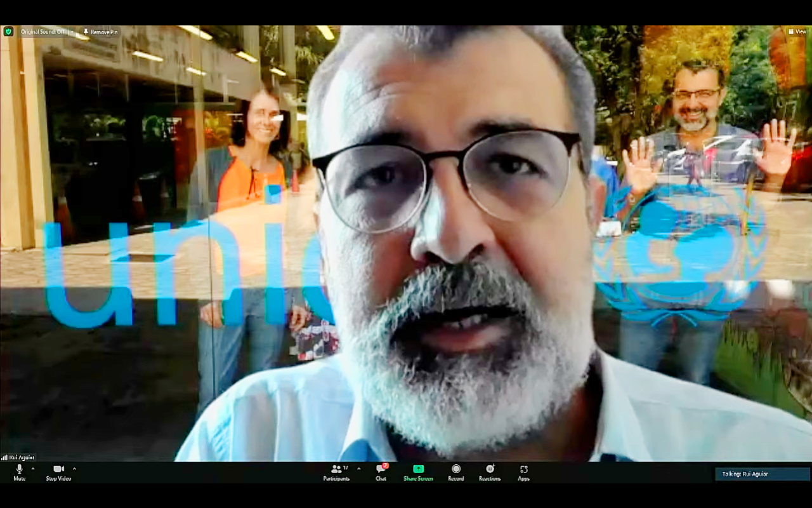Click Remove Pin button
Image resolution: width=812 pixels, height=508 pixels.
100,31
